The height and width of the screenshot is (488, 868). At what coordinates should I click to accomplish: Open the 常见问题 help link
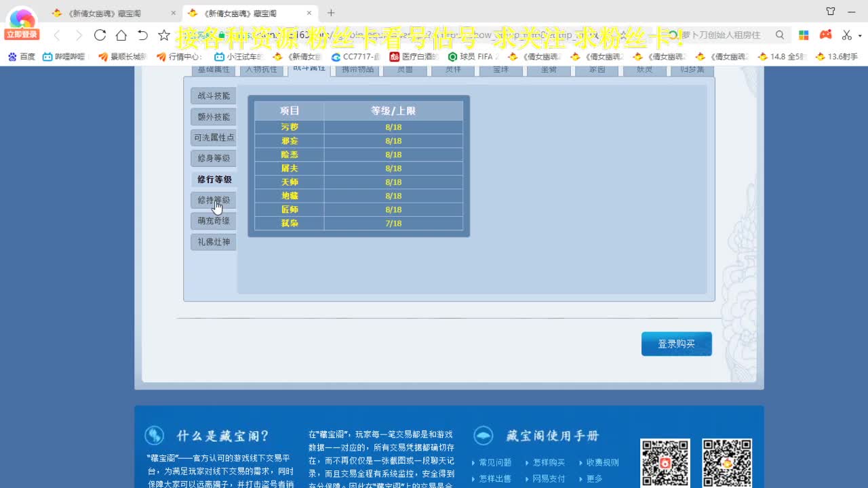tap(495, 462)
